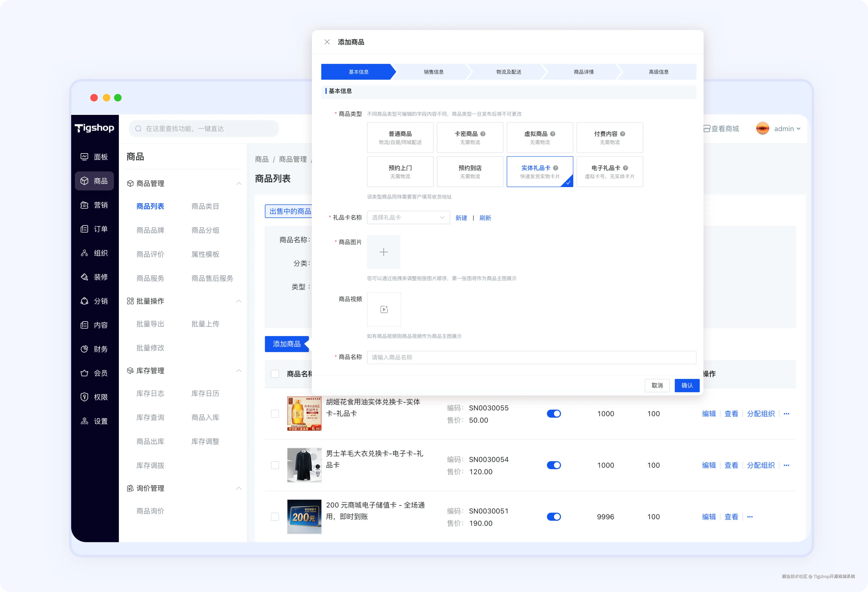Viewport: 868px width, 592px height.
Task: Click the 权限 permissions shield icon
Action: click(x=84, y=397)
